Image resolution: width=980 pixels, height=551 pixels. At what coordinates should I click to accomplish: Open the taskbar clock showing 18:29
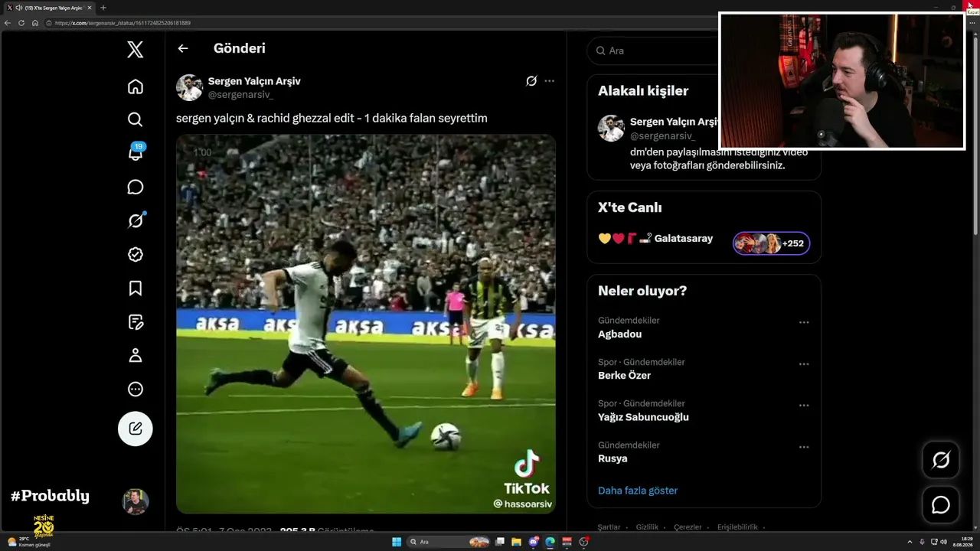pyautogui.click(x=962, y=542)
